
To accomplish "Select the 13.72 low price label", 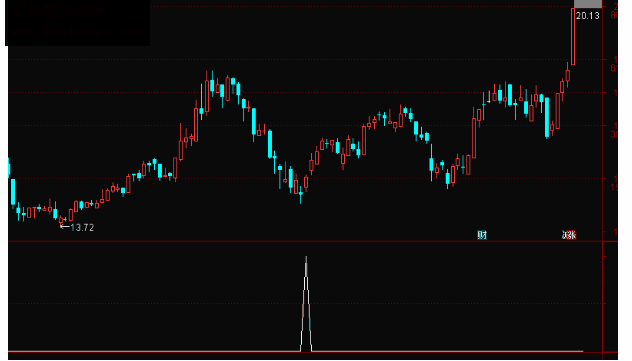I will [82, 228].
